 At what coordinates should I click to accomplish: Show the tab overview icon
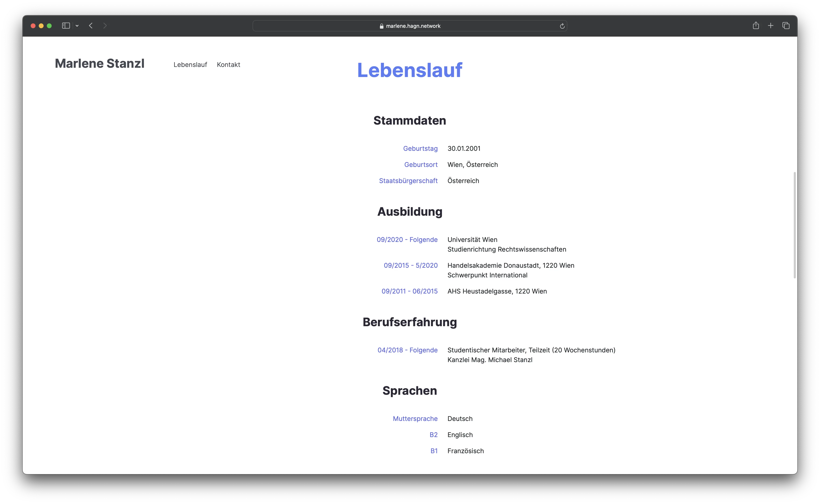[x=786, y=26]
